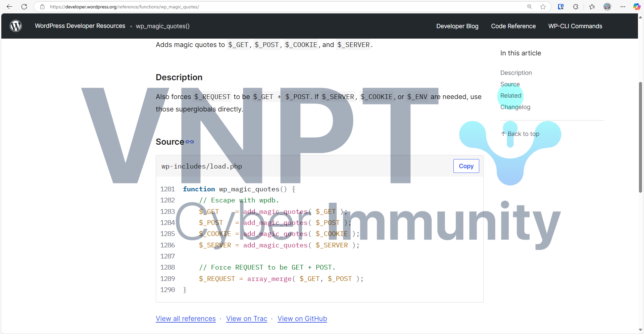Jump to Related section in sidebar

[511, 96]
